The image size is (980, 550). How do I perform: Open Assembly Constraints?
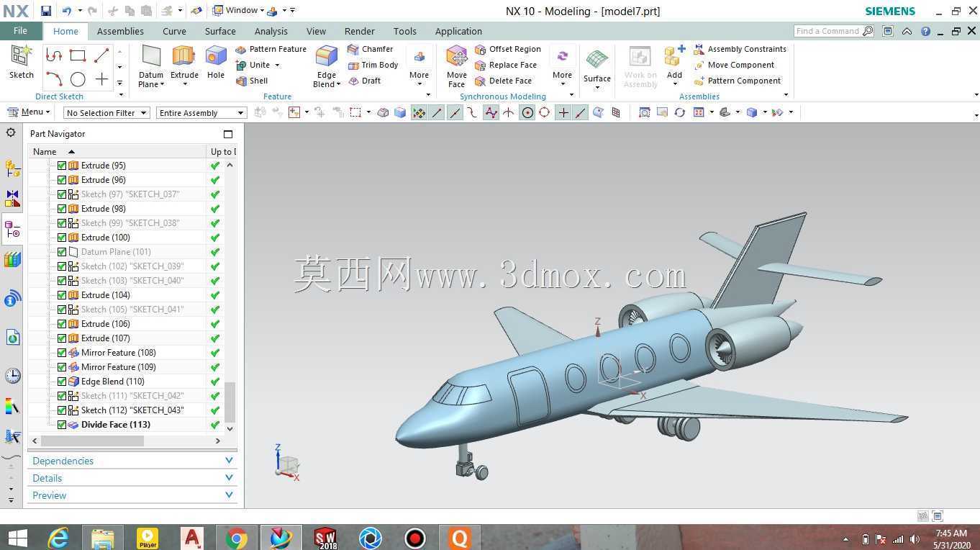740,49
